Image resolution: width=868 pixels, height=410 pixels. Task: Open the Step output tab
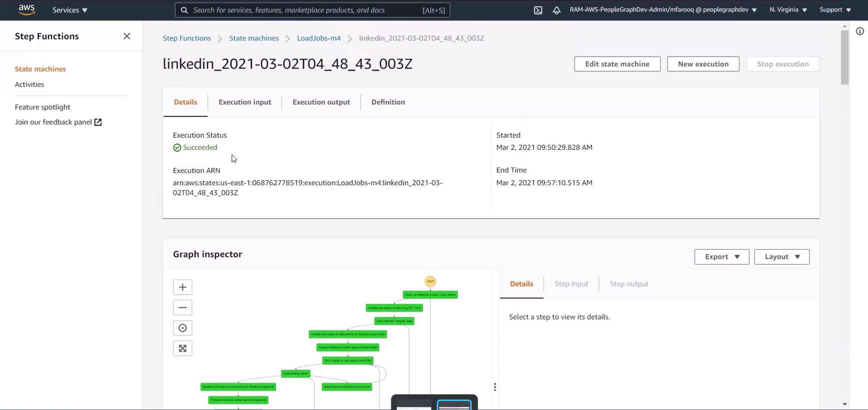629,284
